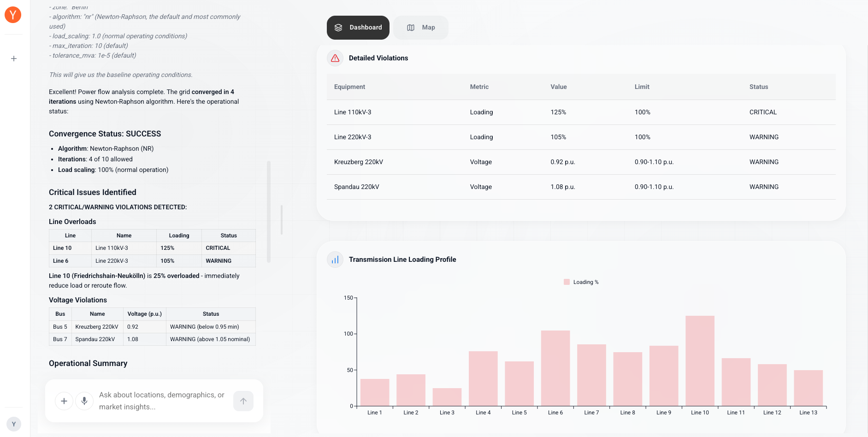868x437 pixels.
Task: Open the user avatar at bottom left
Action: 14,424
